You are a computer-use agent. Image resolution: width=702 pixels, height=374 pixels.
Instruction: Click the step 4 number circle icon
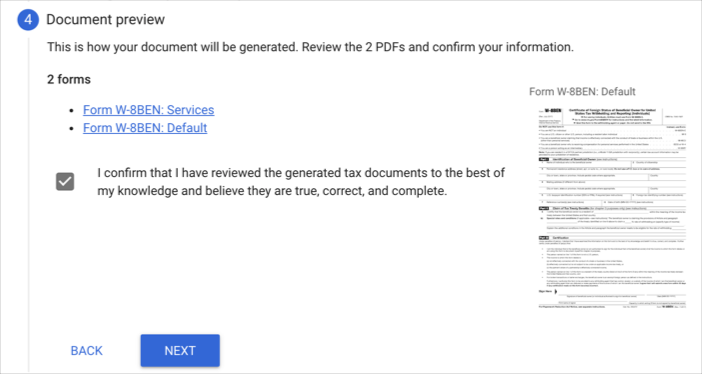(28, 20)
